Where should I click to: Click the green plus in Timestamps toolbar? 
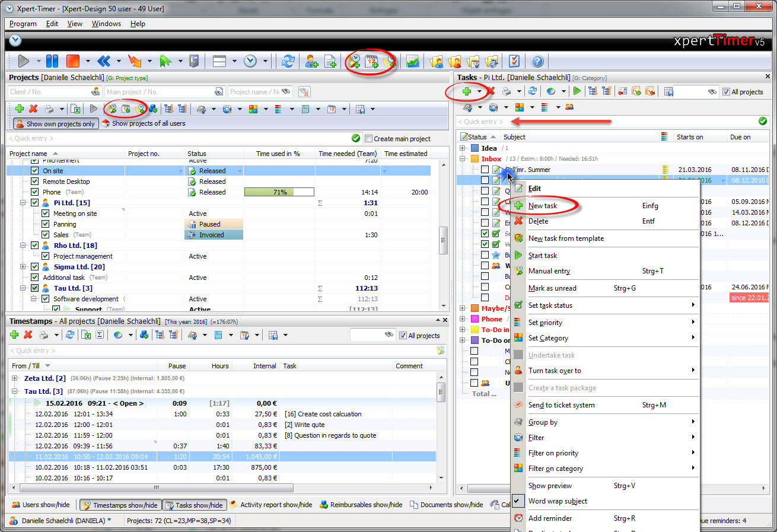point(14,335)
